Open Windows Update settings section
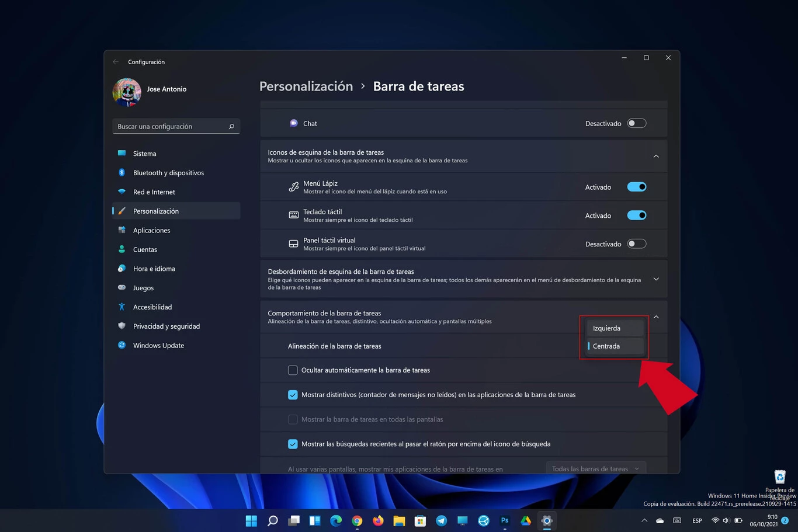Viewport: 798px width, 532px height. click(x=158, y=346)
